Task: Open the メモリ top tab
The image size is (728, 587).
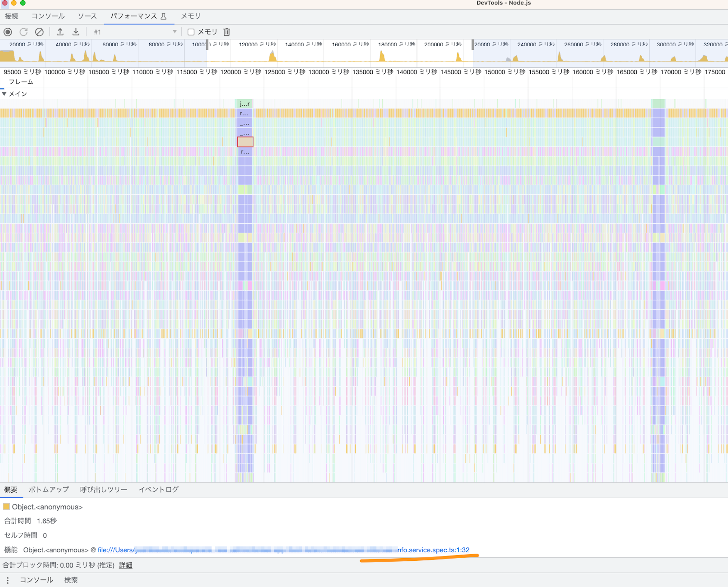Action: click(x=191, y=16)
